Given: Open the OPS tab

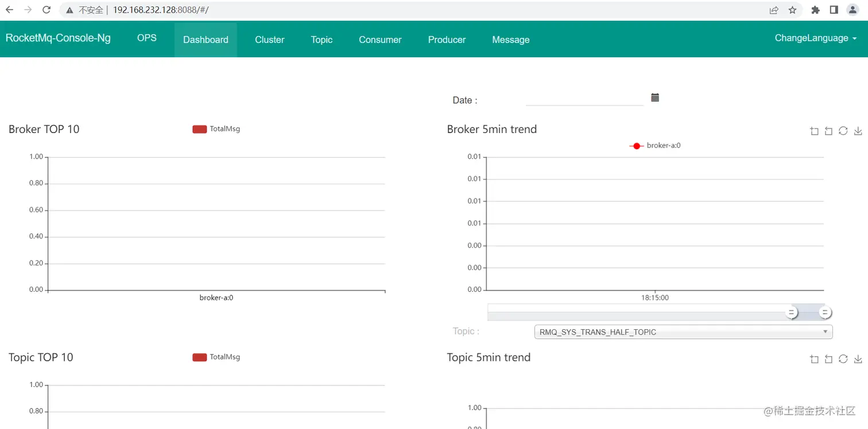Looking at the screenshot, I should (x=147, y=38).
